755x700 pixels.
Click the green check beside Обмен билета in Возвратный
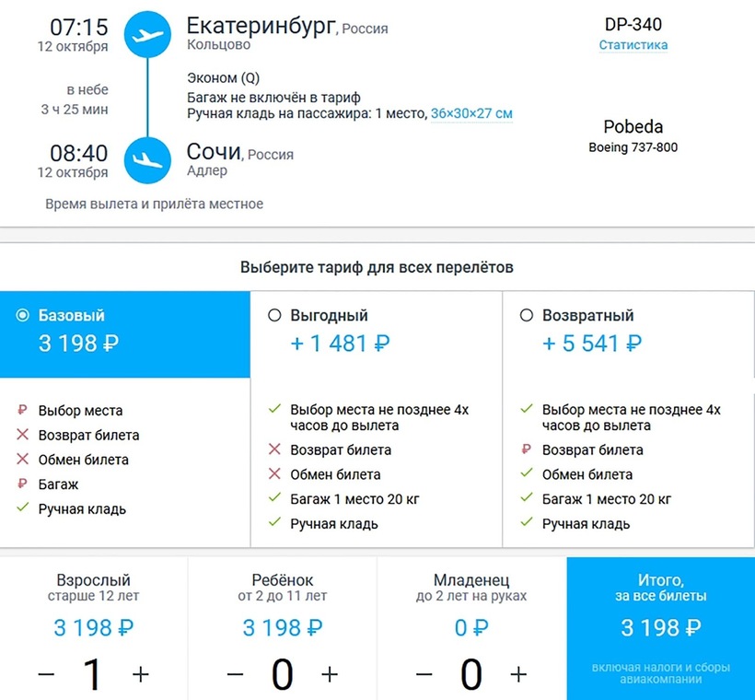pyautogui.click(x=526, y=474)
